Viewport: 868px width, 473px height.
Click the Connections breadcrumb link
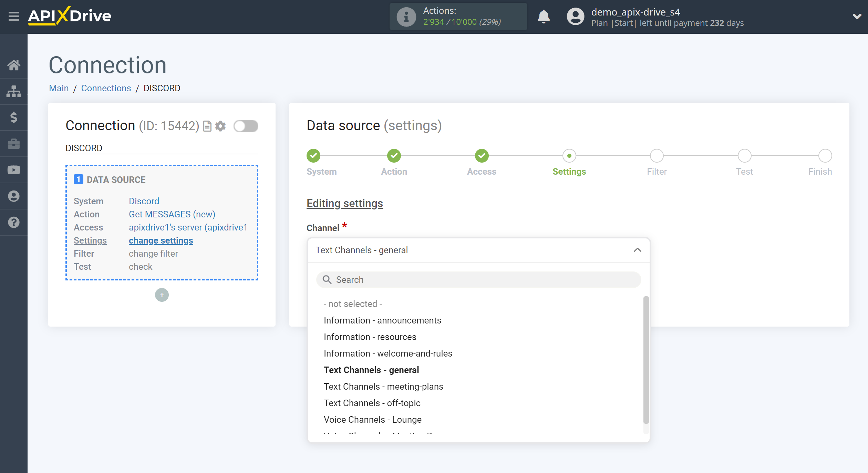[106, 88]
